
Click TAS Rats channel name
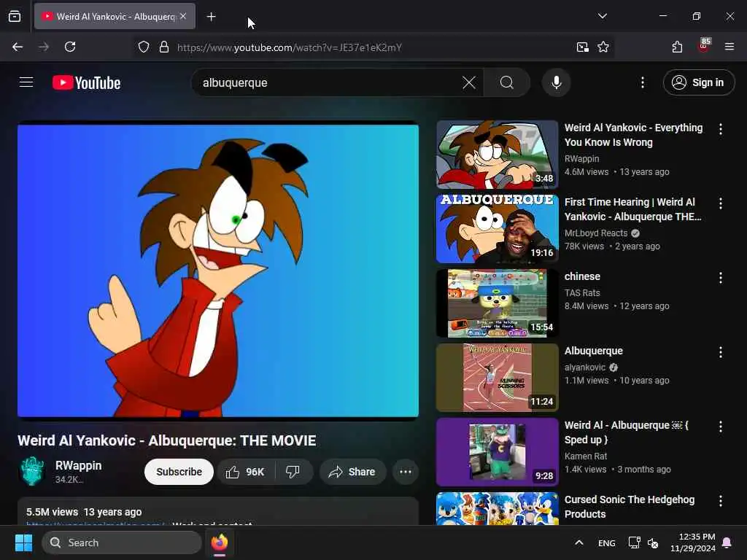[582, 293]
